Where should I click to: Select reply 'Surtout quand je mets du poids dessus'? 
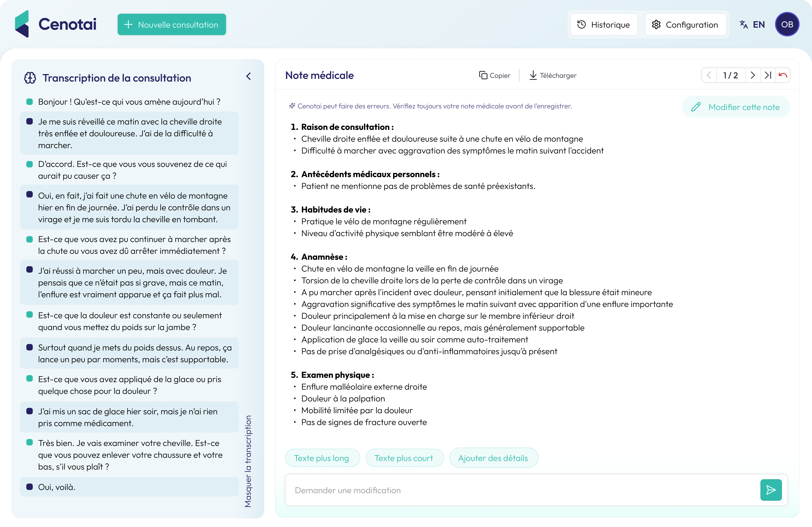pyautogui.click(x=129, y=353)
